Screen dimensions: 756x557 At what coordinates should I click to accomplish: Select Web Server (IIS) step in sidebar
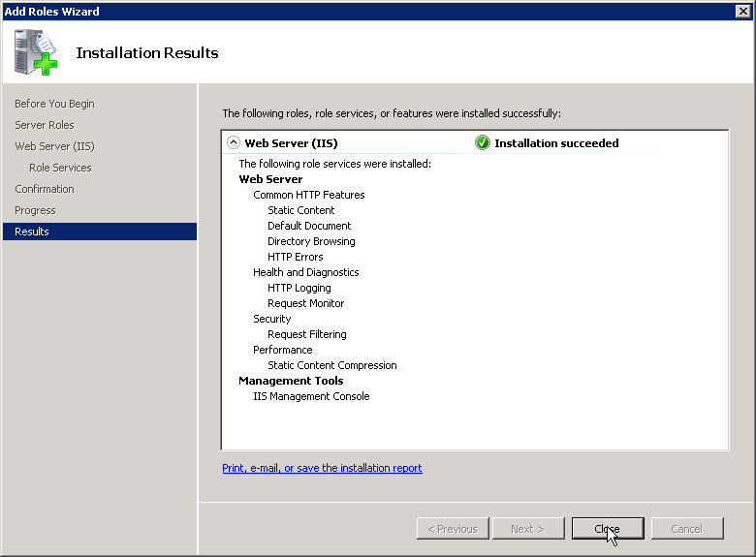click(x=54, y=146)
